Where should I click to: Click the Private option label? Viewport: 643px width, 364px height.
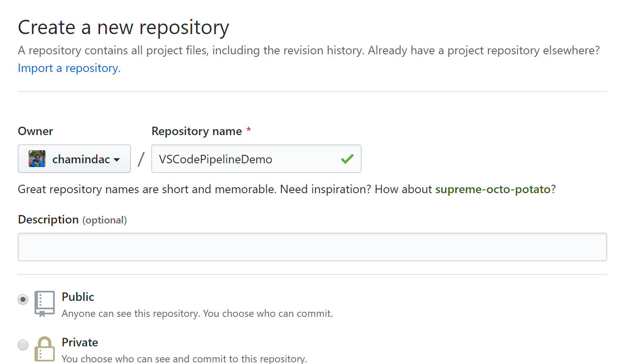pyautogui.click(x=80, y=343)
